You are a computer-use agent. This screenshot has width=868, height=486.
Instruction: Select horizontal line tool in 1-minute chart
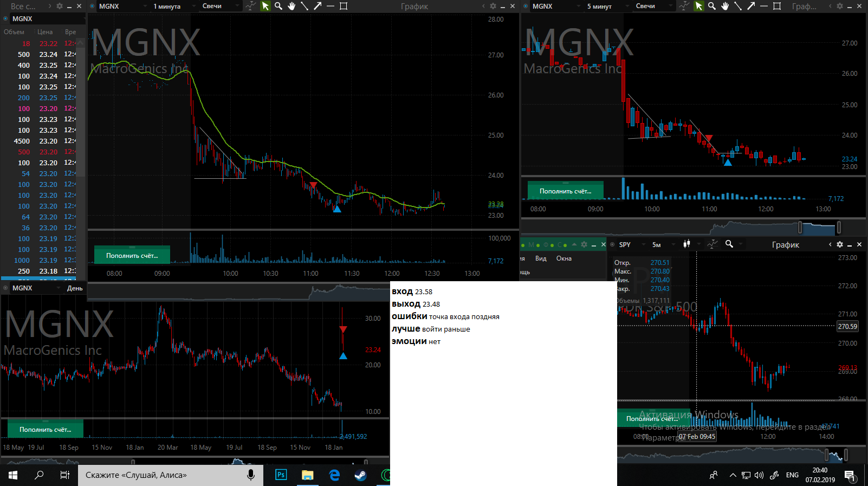pos(331,6)
